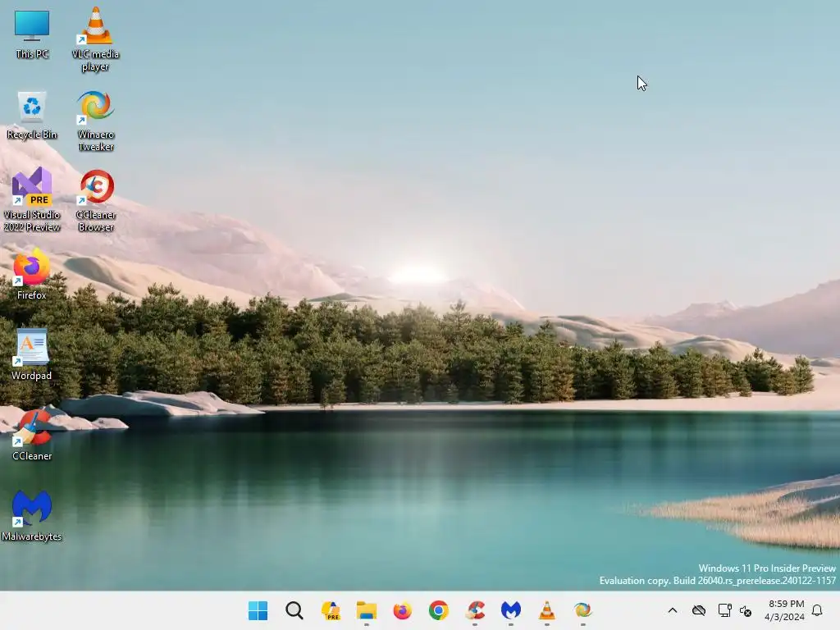The image size is (840, 630).
Task: Select the This PC desktop icon
Action: click(x=32, y=34)
